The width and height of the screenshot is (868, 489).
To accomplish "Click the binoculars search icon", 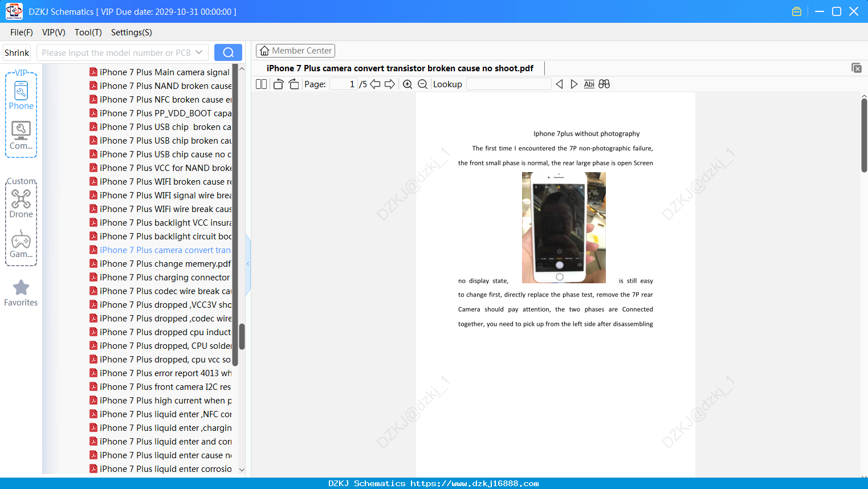I will pyautogui.click(x=604, y=84).
